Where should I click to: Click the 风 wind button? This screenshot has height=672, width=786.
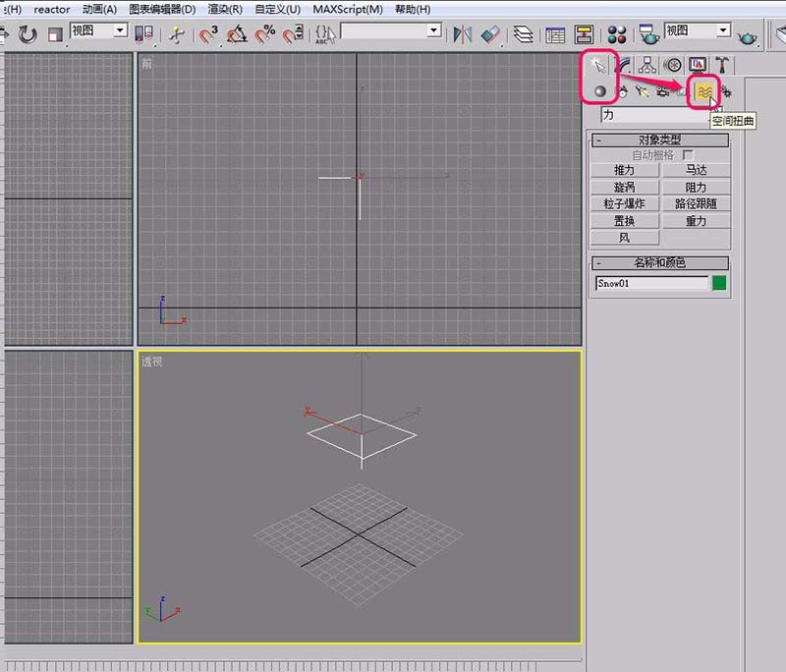tap(624, 238)
